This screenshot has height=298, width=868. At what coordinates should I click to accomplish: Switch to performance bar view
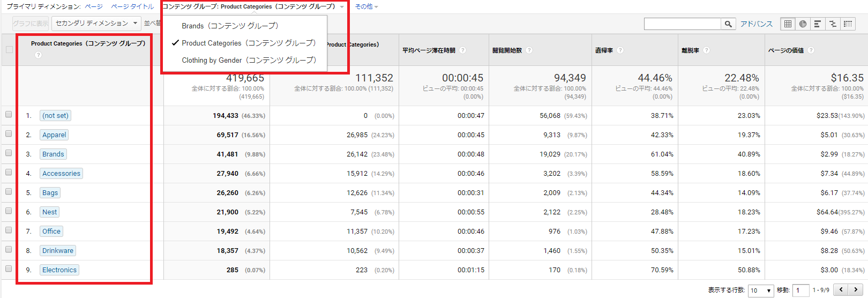pyautogui.click(x=818, y=24)
